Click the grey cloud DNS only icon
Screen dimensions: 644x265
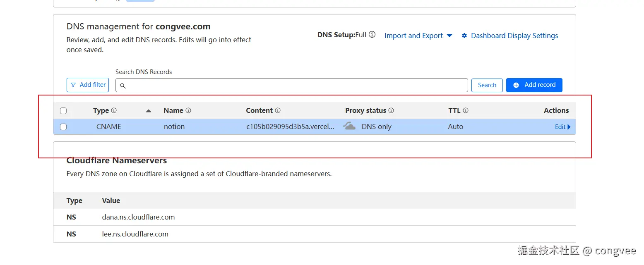click(x=349, y=126)
